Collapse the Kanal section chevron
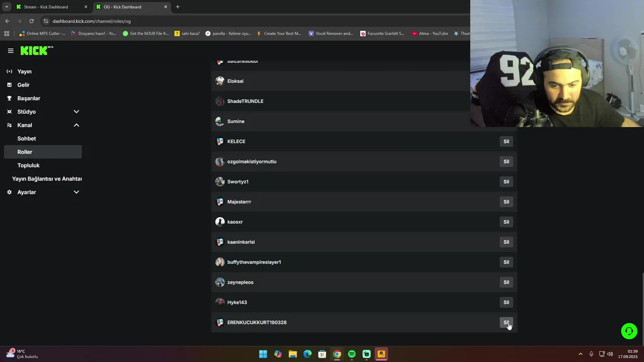The width and height of the screenshot is (644, 362). click(76, 125)
